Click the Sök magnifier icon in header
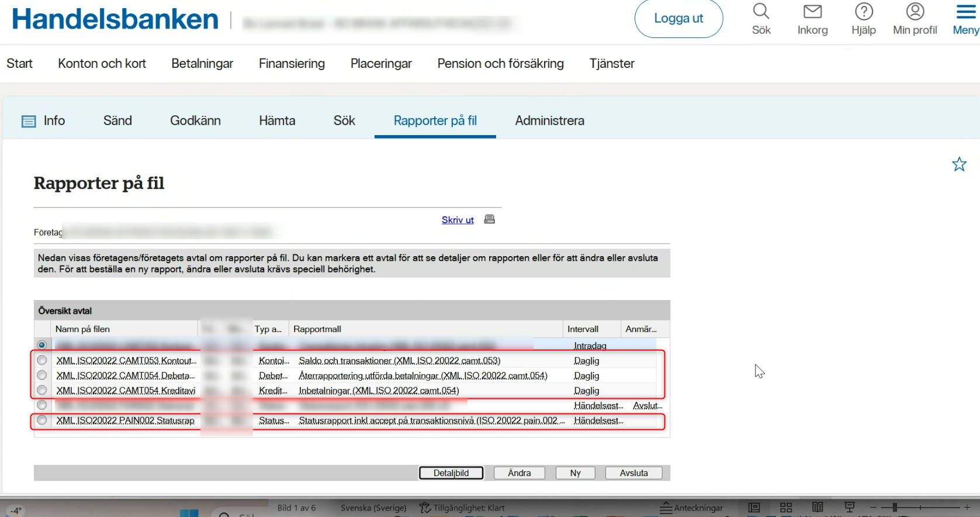The image size is (980, 517). click(x=761, y=12)
